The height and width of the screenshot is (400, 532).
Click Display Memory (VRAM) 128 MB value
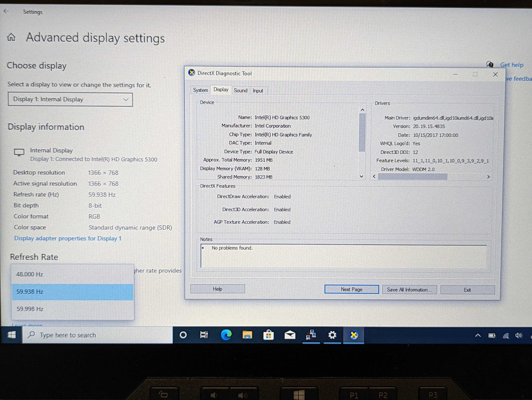262,168
